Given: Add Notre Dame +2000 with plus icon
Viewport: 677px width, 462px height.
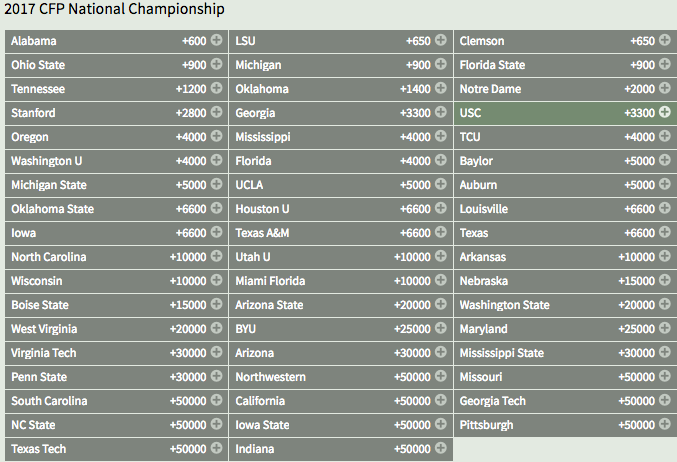Looking at the screenshot, I should 665,88.
